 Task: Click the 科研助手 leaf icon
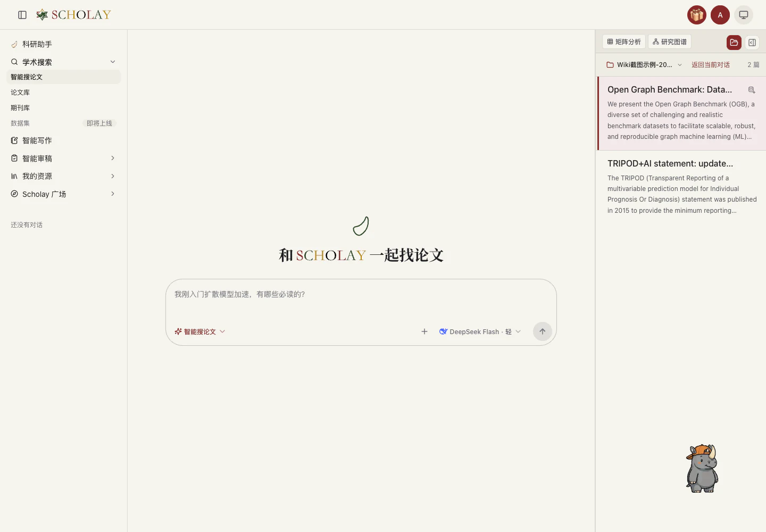(x=14, y=44)
